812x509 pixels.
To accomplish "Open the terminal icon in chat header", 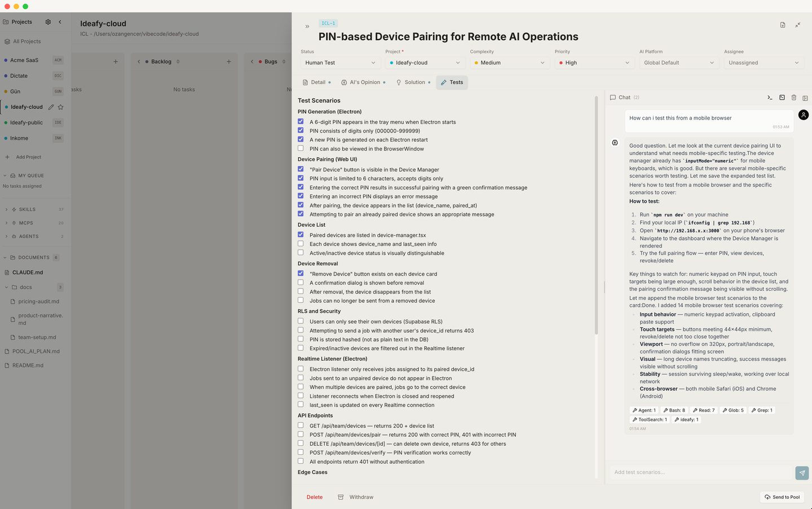I will point(770,98).
